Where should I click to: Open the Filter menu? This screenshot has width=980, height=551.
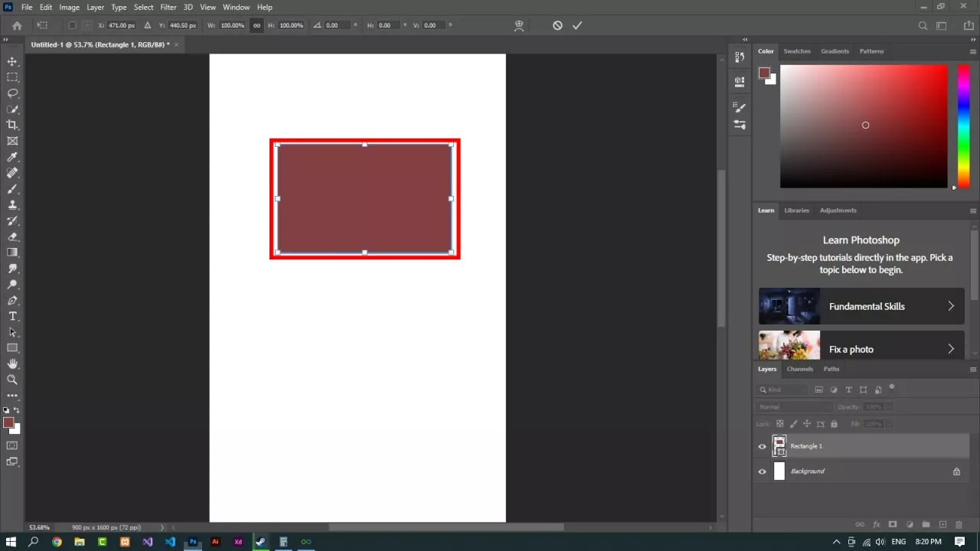click(168, 7)
